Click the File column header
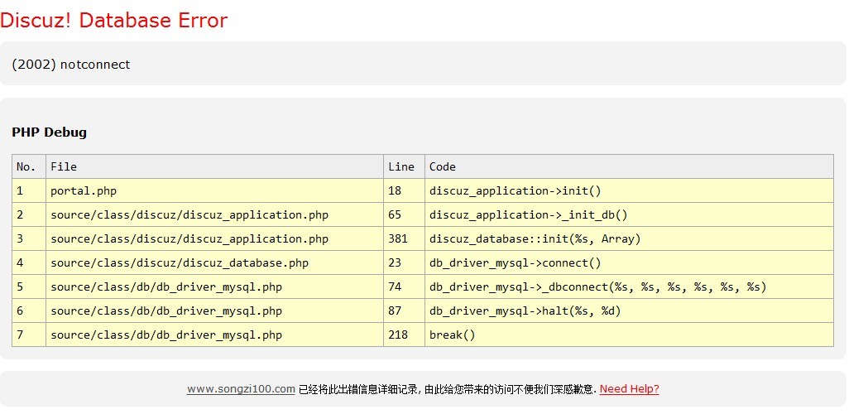 215,166
